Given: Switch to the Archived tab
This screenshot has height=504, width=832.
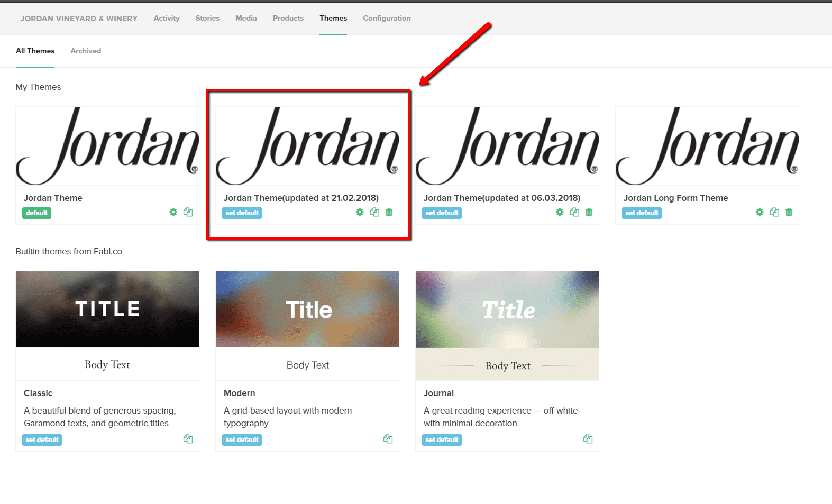Looking at the screenshot, I should click(86, 51).
